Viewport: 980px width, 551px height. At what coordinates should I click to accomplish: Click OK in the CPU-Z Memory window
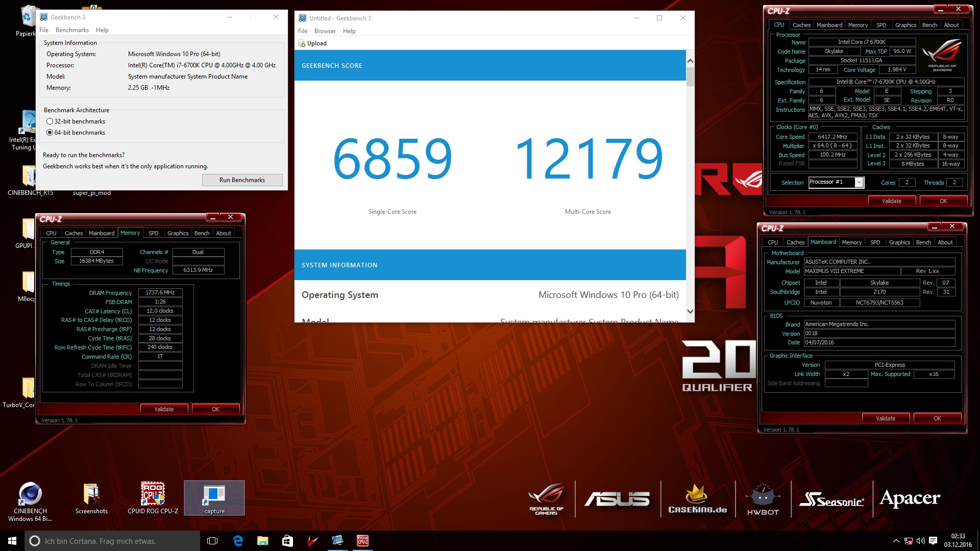[x=215, y=409]
